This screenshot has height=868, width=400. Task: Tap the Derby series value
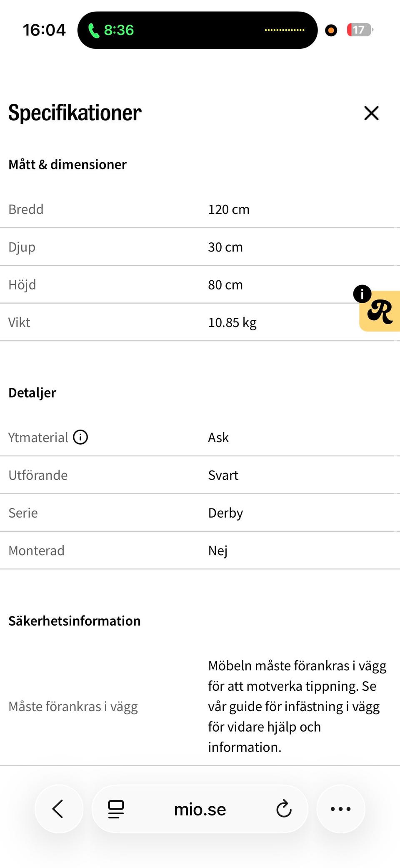pos(225,513)
